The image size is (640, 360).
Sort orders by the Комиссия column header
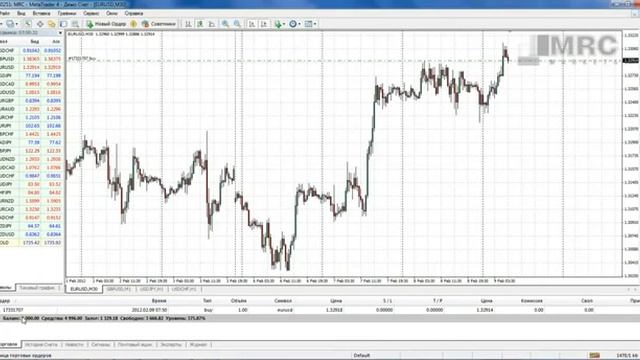(532, 301)
